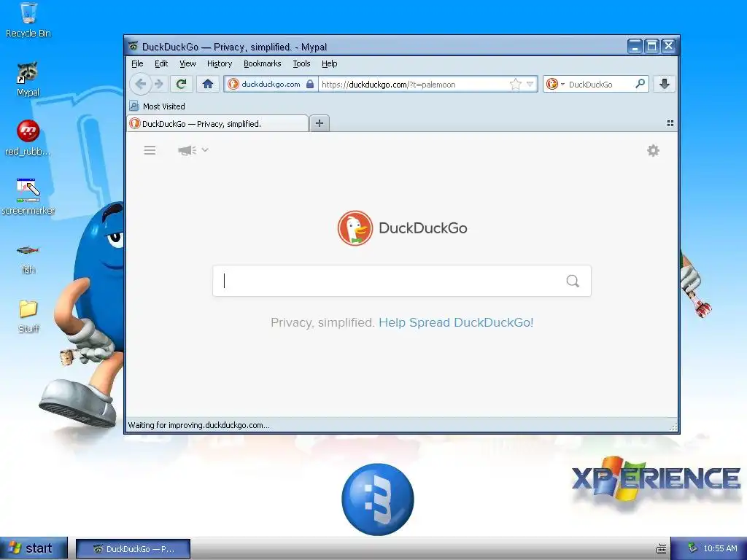Open the Windows start button
Screen dimensions: 747x560
[34, 548]
